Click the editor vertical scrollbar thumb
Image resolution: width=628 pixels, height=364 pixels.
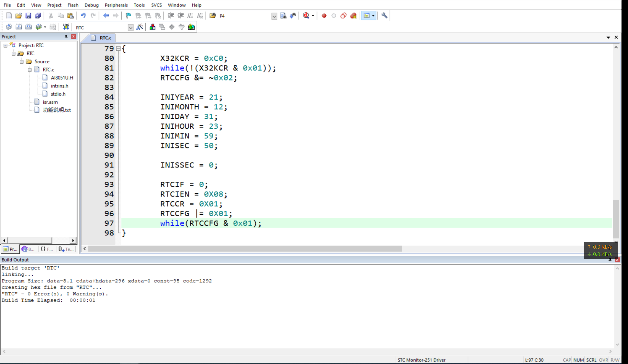coord(616,219)
